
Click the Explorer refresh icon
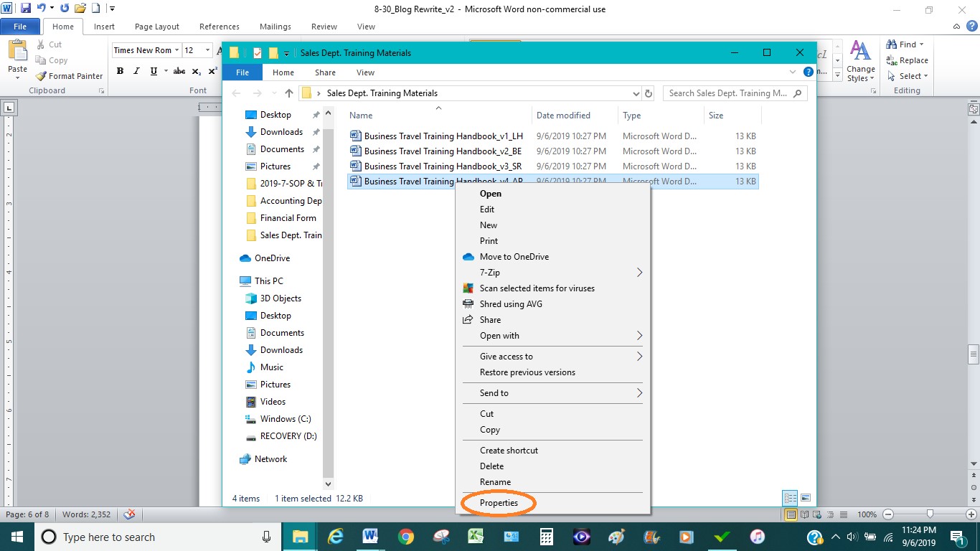[649, 93]
